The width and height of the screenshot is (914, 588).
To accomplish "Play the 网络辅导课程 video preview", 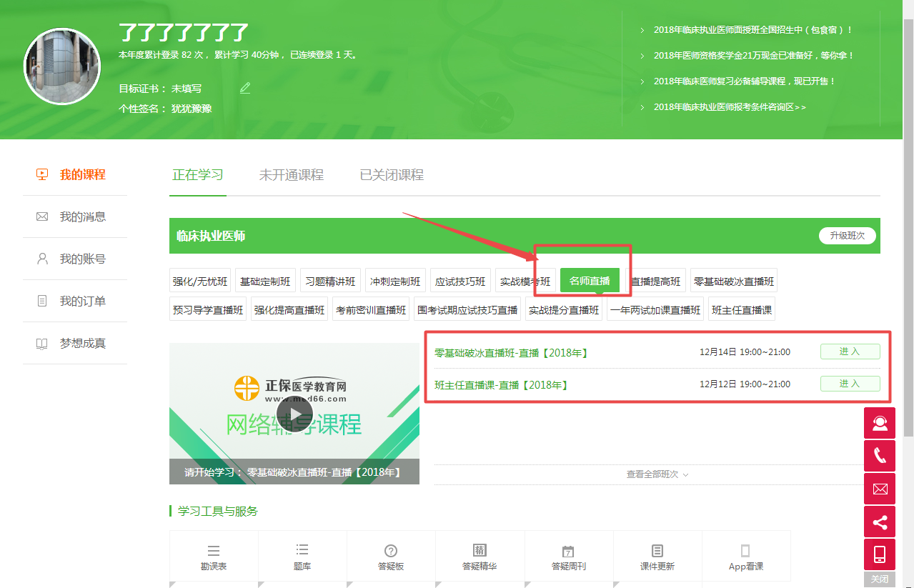I will pyautogui.click(x=295, y=413).
